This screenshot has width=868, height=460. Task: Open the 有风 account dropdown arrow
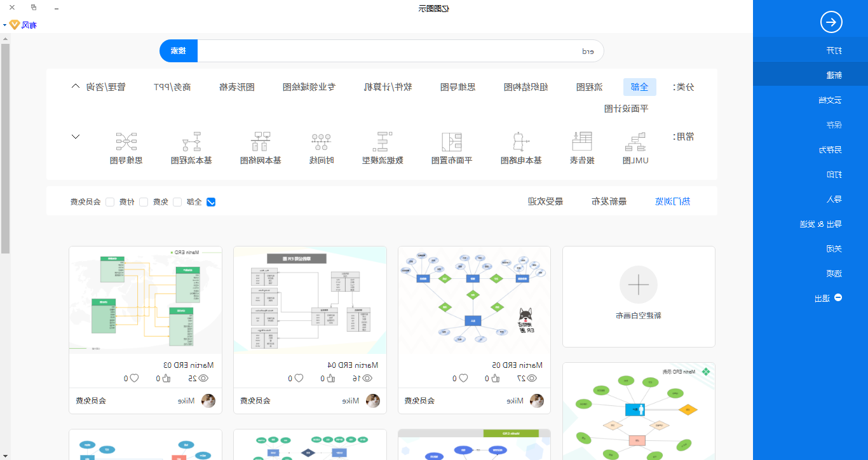4,25
